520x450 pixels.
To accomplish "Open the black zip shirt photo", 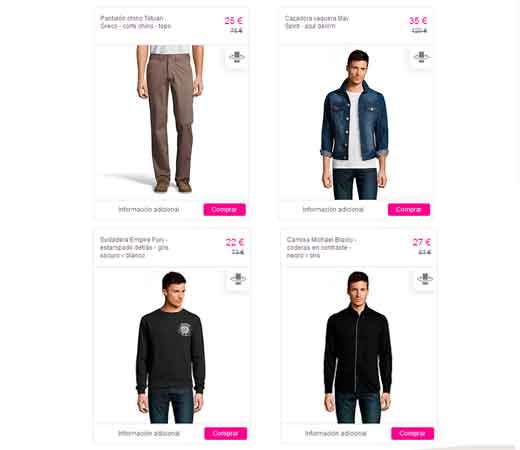I will pyautogui.click(x=358, y=347).
